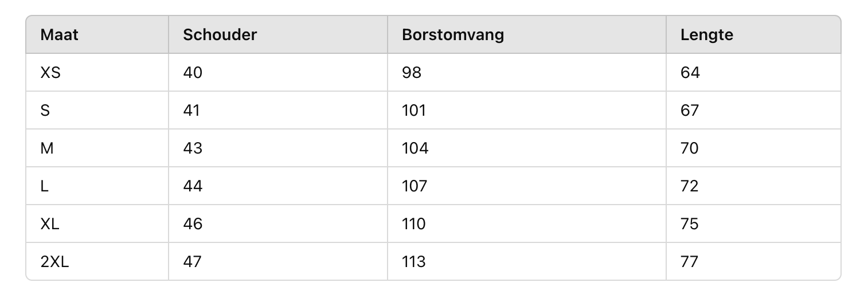The height and width of the screenshot is (298, 868).
Task: Click chest value 98 for XS
Action: [x=412, y=73]
